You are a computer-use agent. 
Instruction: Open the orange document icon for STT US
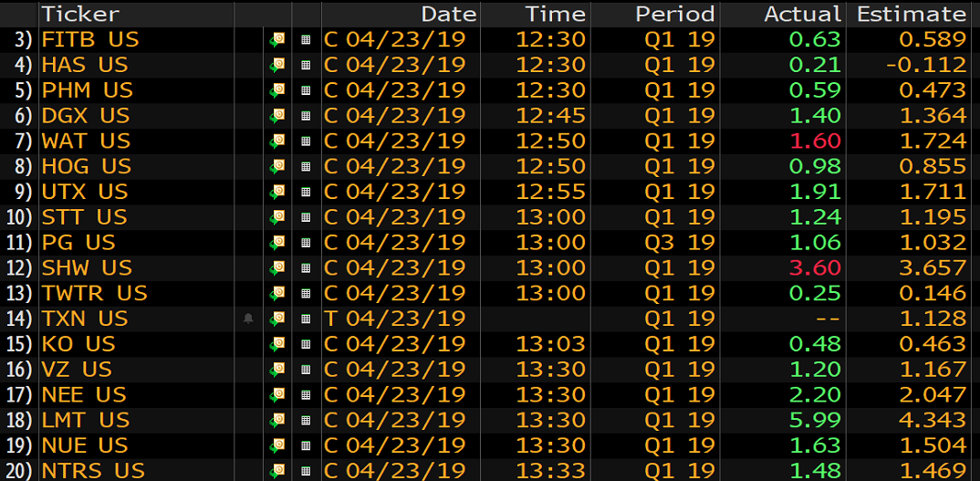point(276,217)
